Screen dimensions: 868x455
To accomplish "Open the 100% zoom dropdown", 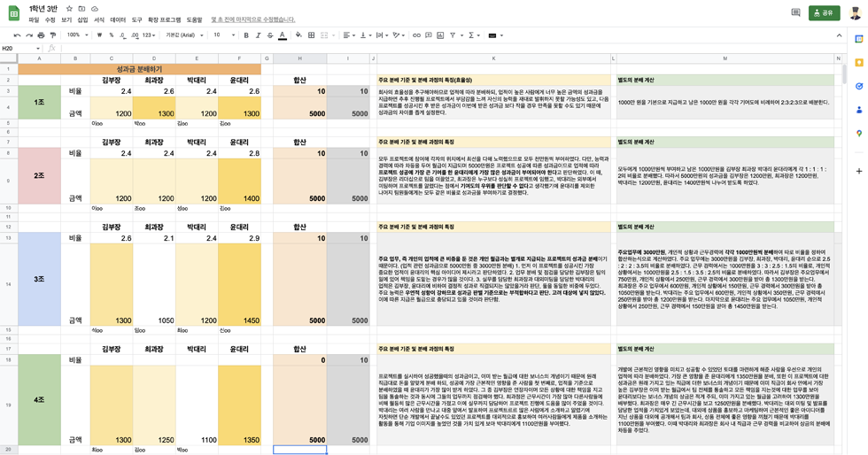I will (77, 35).
